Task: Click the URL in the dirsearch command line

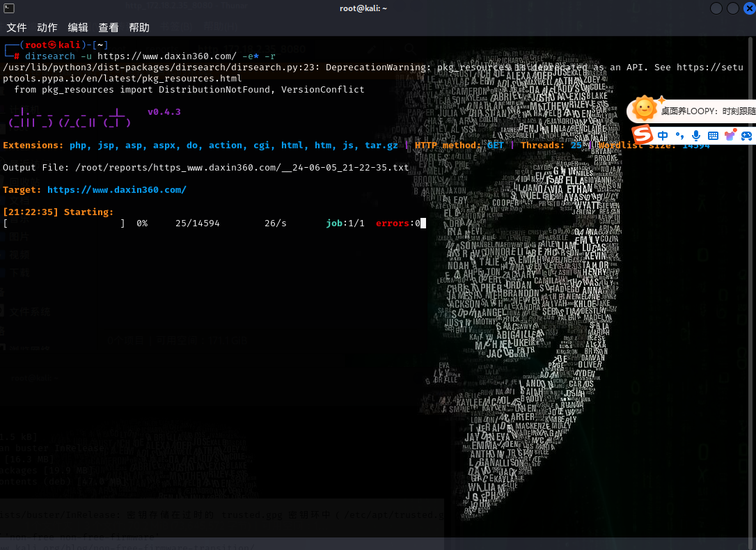Action: click(167, 56)
